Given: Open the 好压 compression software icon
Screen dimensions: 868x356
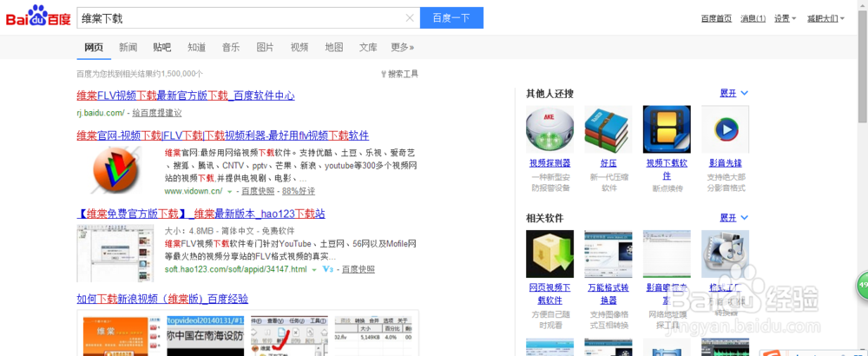Looking at the screenshot, I should [x=608, y=129].
